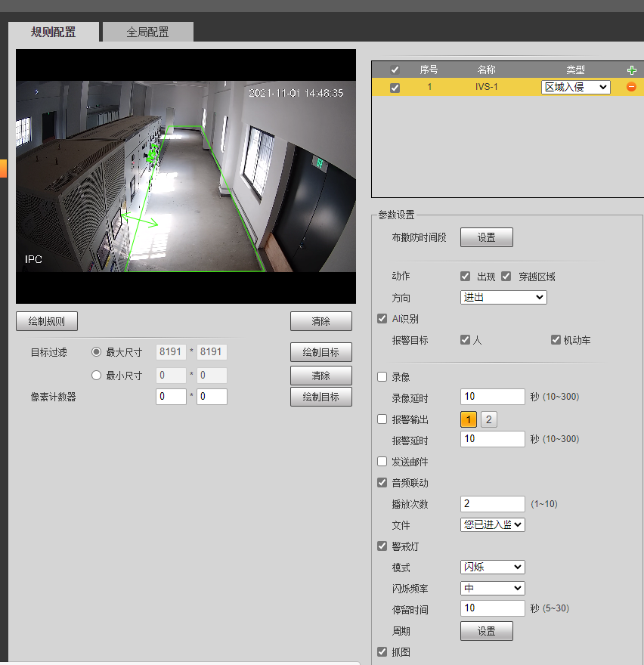Add a new rule with green plus icon

pyautogui.click(x=631, y=70)
